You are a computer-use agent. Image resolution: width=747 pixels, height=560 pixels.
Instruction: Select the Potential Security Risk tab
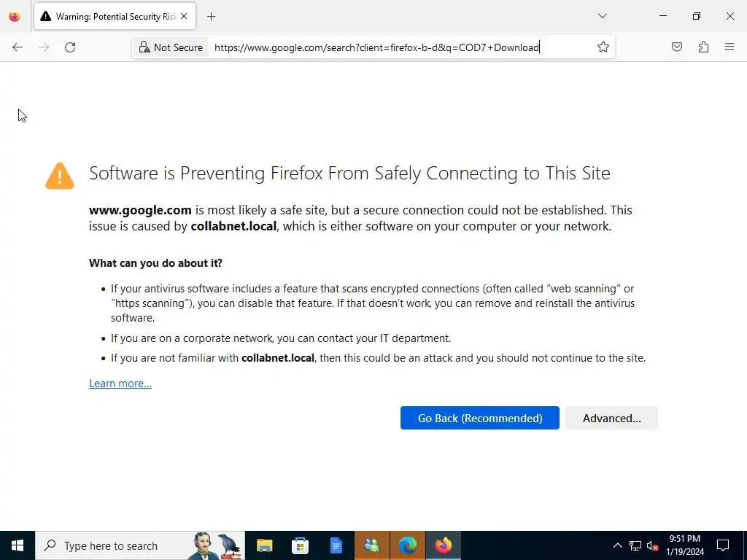109,16
